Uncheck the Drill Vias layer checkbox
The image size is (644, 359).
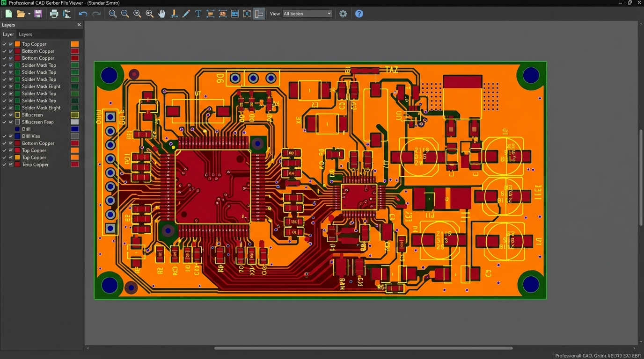pyautogui.click(x=11, y=136)
